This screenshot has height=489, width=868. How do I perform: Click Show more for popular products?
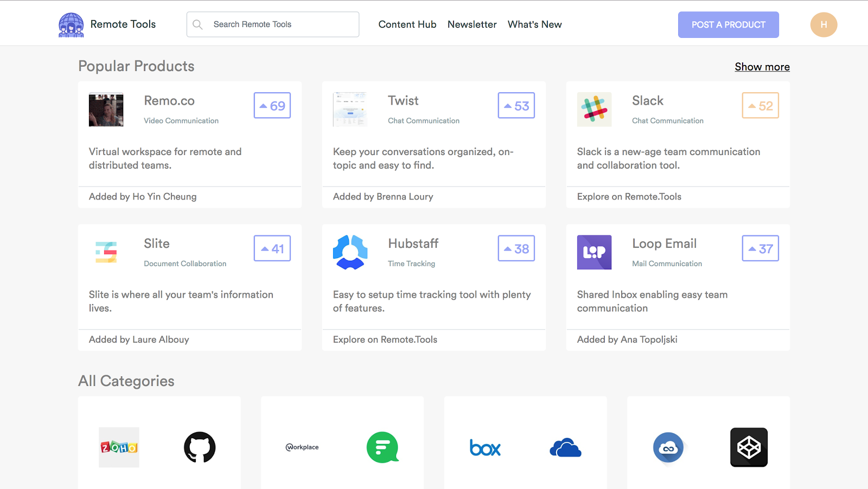(x=762, y=67)
